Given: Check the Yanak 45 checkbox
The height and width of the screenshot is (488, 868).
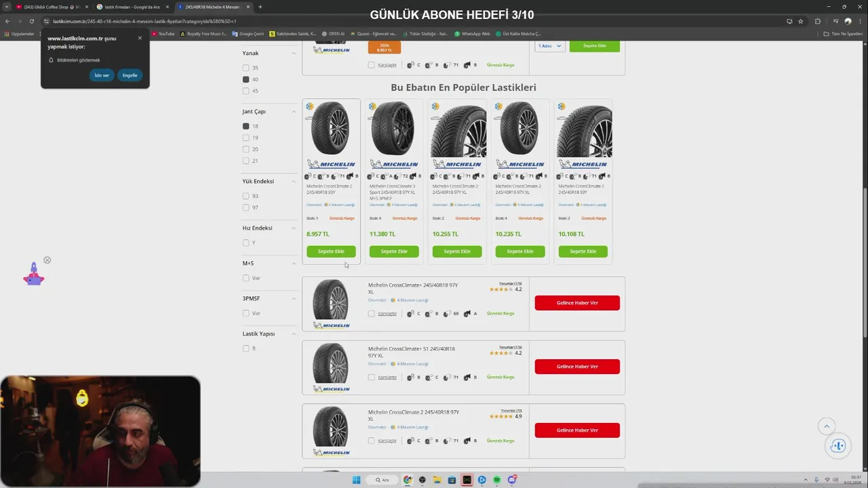Looking at the screenshot, I should tap(246, 91).
